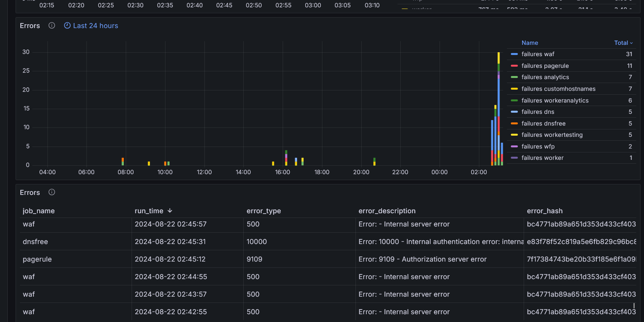The image size is (644, 322).
Task: Click the info icon on the Errors table panel
Action: [x=52, y=192]
